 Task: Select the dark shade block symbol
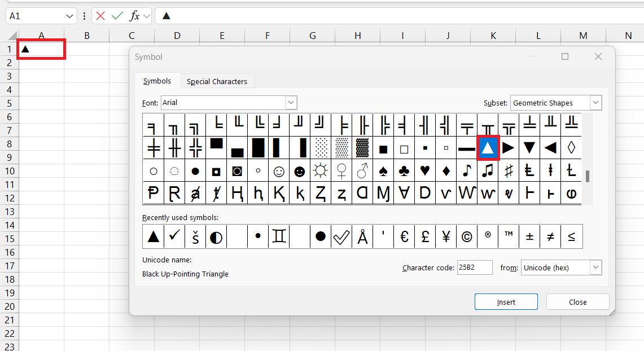tap(362, 148)
